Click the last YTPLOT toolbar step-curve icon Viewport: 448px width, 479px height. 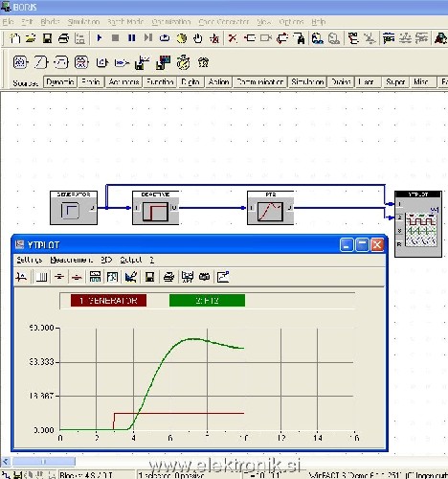(x=223, y=277)
